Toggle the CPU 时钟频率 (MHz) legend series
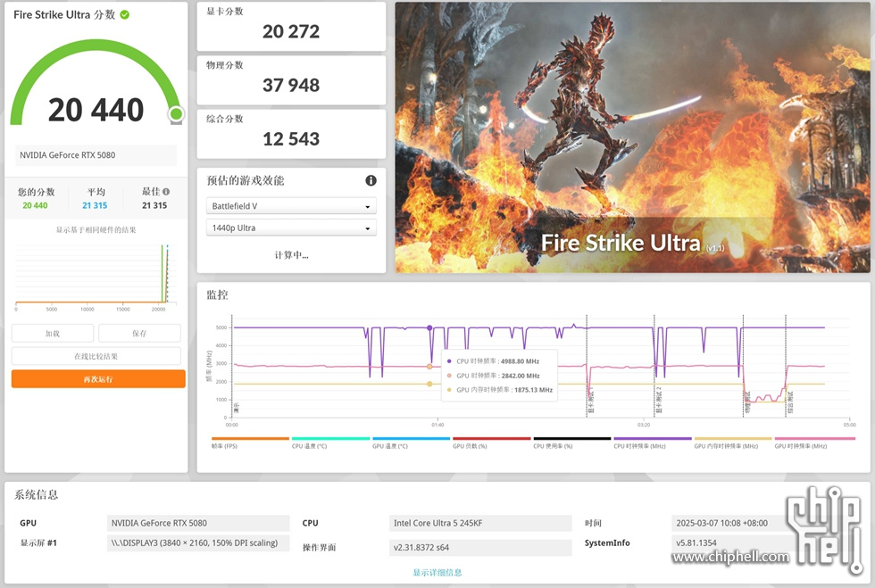This screenshot has height=588, width=875. click(653, 443)
